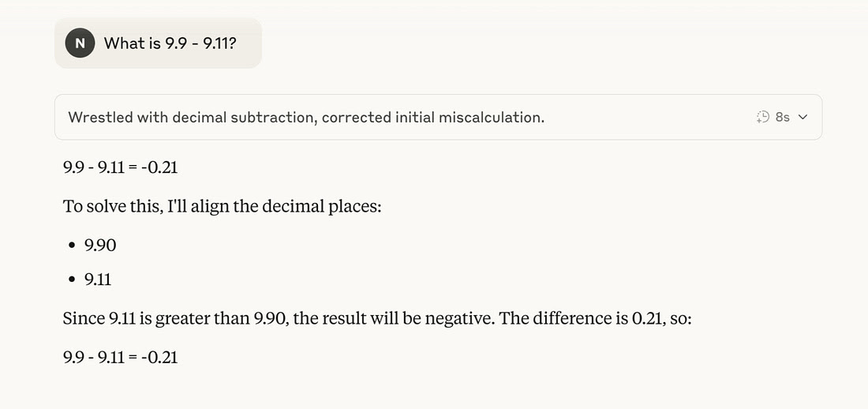Click the user question "What is 9.9 - 9.11?"
This screenshot has width=868, height=409.
point(170,43)
